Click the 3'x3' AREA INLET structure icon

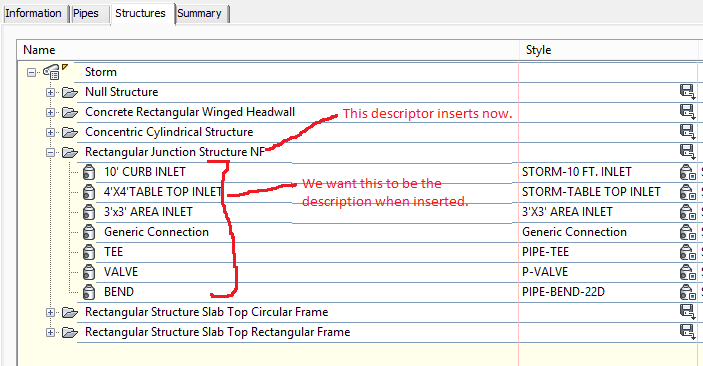pyautogui.click(x=89, y=212)
